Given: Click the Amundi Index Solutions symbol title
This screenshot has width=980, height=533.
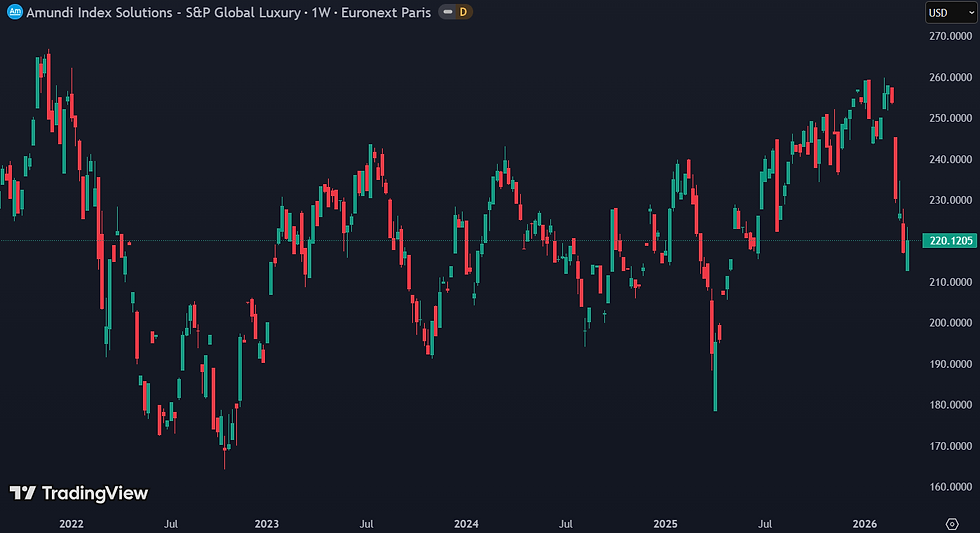Looking at the screenshot, I should click(229, 12).
